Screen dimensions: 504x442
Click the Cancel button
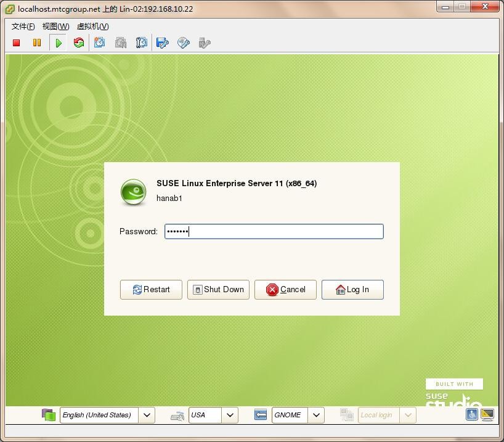click(285, 290)
